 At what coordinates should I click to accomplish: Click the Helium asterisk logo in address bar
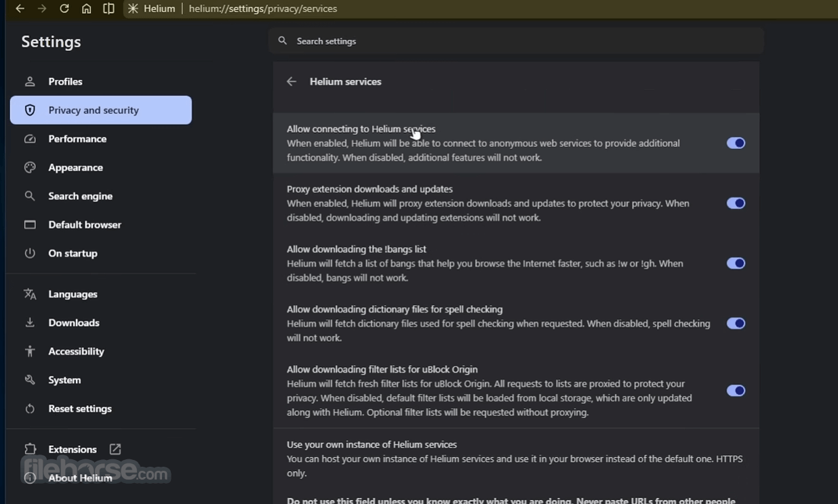click(133, 8)
